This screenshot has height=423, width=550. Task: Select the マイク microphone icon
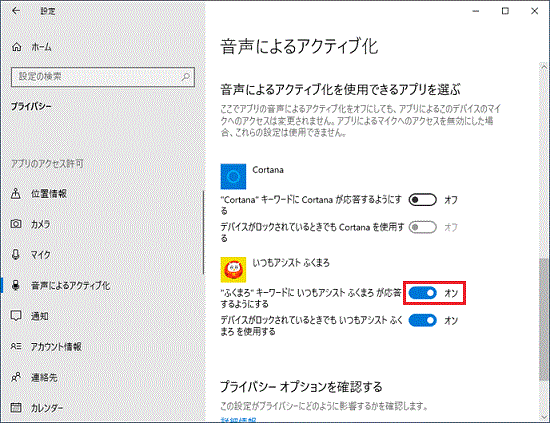point(16,254)
